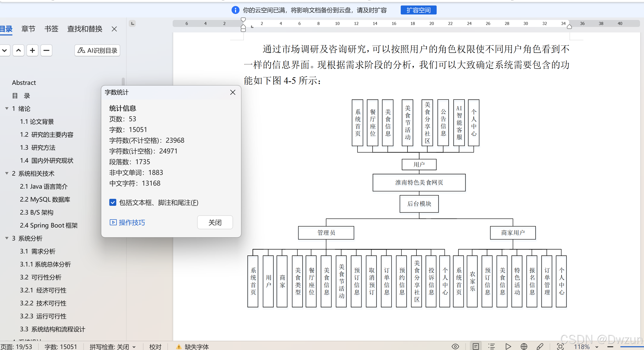Click the first-line indent marker on ruler

coord(243,20)
